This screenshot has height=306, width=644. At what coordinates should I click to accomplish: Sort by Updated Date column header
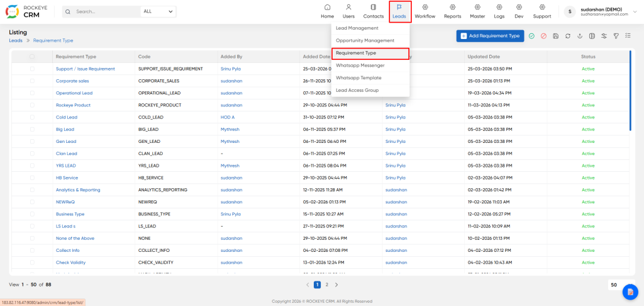coord(484,57)
